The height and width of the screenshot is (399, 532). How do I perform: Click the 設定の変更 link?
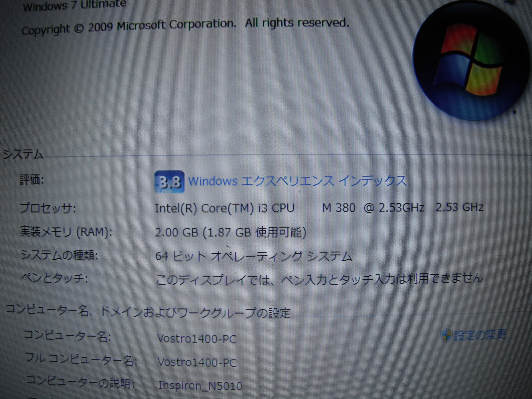point(480,335)
